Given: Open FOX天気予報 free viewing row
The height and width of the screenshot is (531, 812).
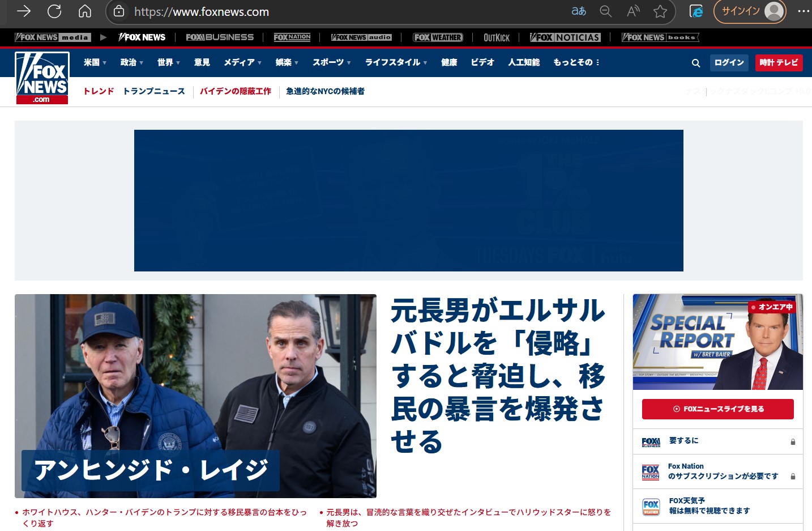Looking at the screenshot, I should [718, 506].
